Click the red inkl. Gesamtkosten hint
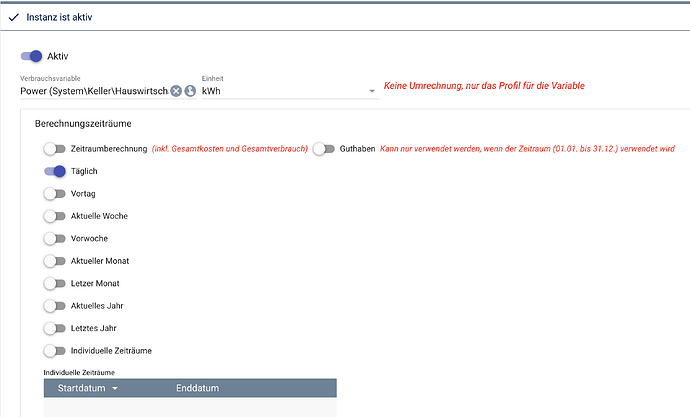The image size is (690, 417). [x=230, y=149]
